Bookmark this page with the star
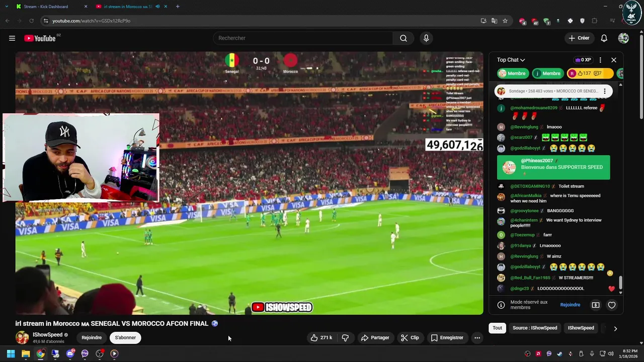This screenshot has width=644, height=362. coord(505,21)
